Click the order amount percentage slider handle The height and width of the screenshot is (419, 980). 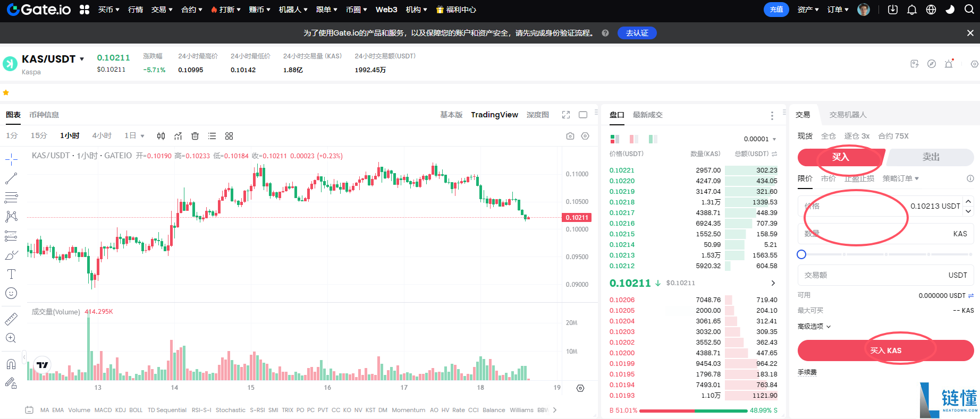(x=801, y=254)
